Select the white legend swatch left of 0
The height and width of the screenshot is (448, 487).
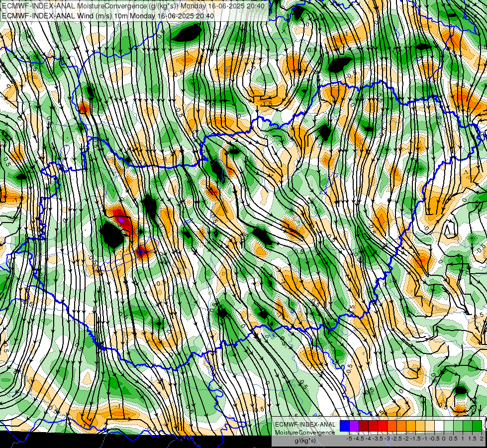(439, 426)
